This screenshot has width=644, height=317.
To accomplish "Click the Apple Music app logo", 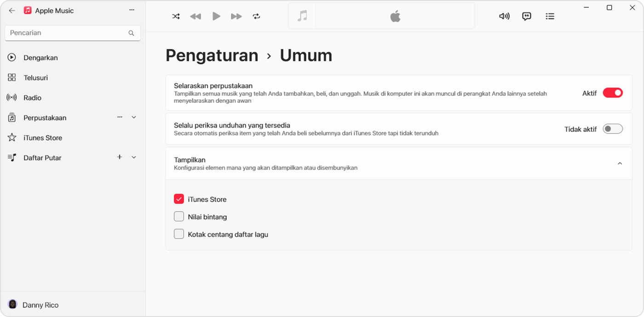I will tap(28, 11).
